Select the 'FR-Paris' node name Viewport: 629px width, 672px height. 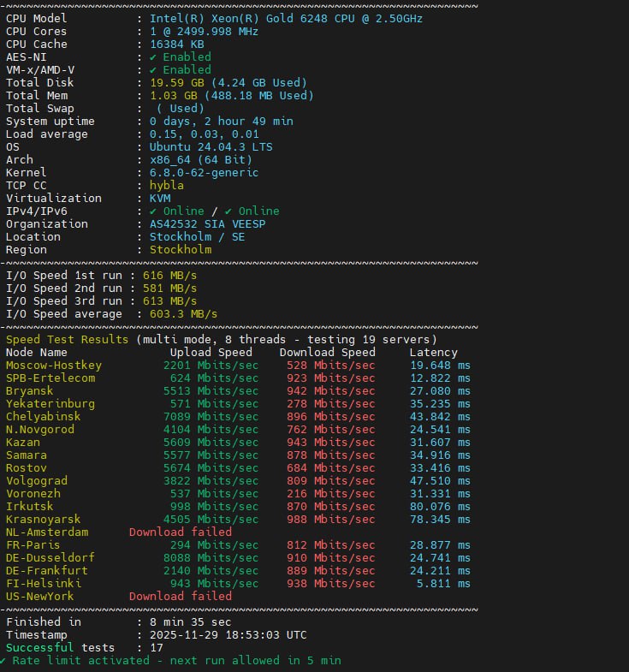pyautogui.click(x=33, y=545)
